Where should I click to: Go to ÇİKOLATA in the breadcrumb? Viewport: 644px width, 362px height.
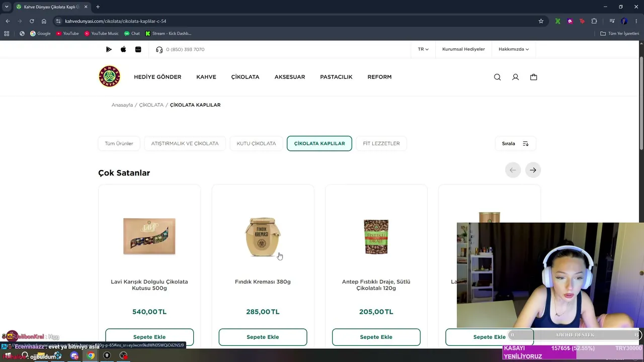(x=151, y=105)
